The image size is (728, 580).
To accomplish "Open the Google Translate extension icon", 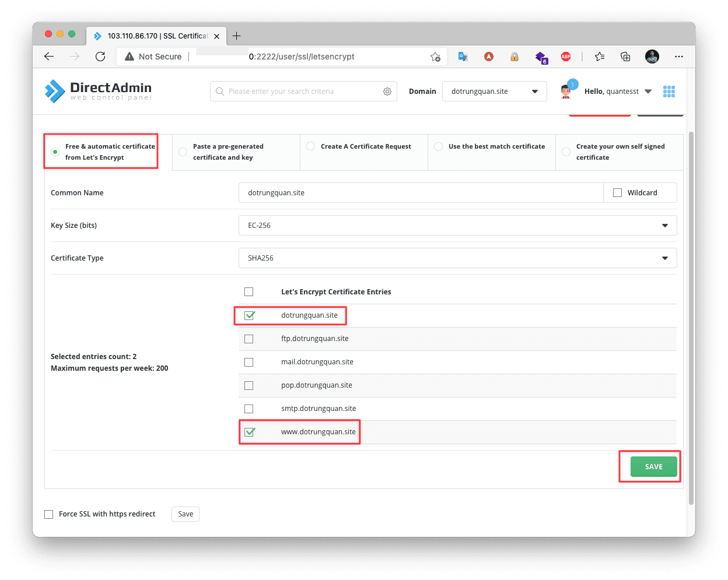I will pos(462,57).
